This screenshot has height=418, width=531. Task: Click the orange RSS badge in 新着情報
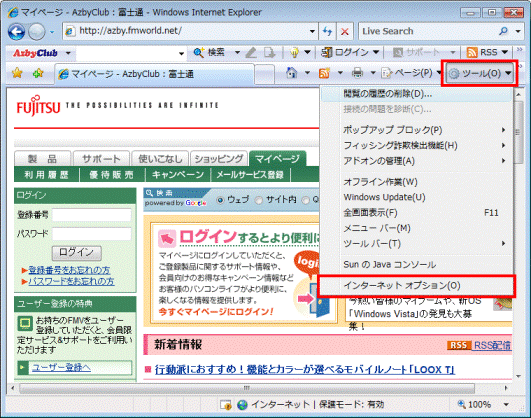click(x=459, y=345)
